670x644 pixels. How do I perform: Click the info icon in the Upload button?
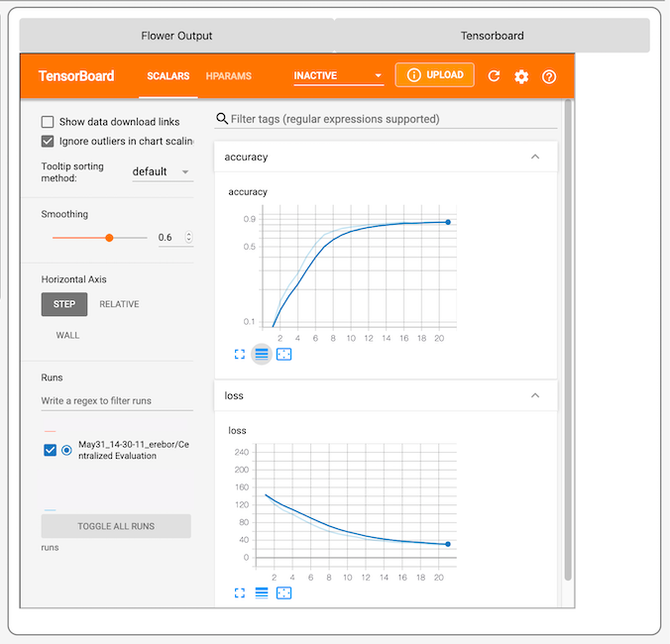[413, 74]
